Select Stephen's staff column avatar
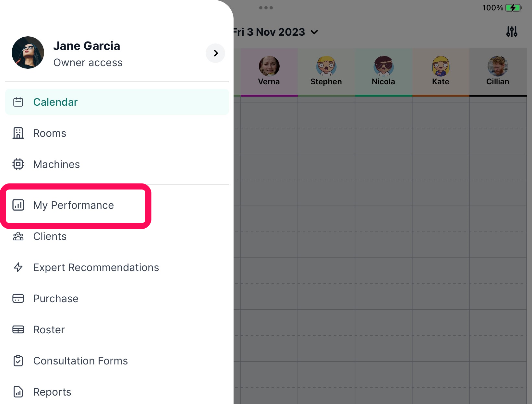The image size is (532, 404). (326, 66)
